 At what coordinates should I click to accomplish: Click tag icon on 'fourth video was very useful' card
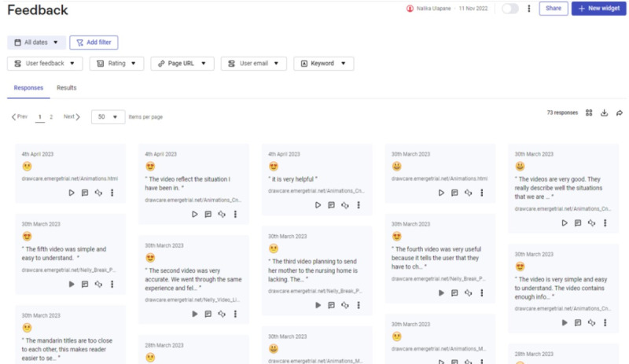[468, 293]
